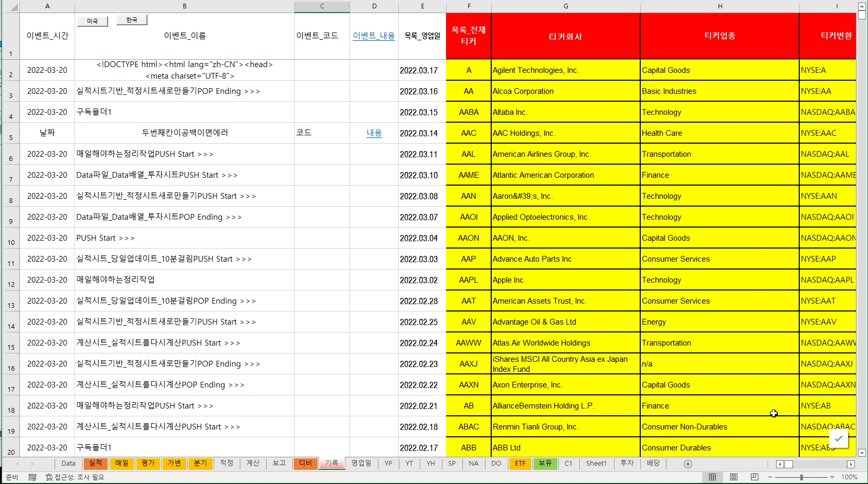Click the 미국 button
This screenshot has width=868, height=484.
pyautogui.click(x=92, y=21)
